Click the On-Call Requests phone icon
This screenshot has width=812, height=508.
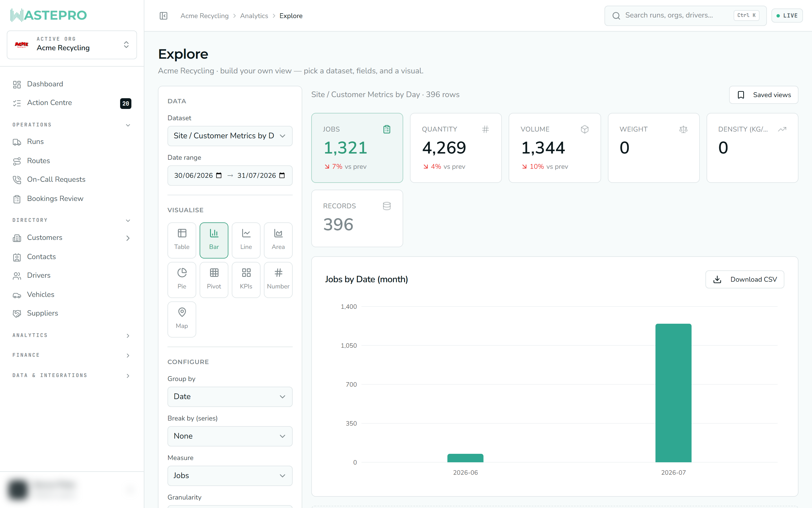coord(17,180)
